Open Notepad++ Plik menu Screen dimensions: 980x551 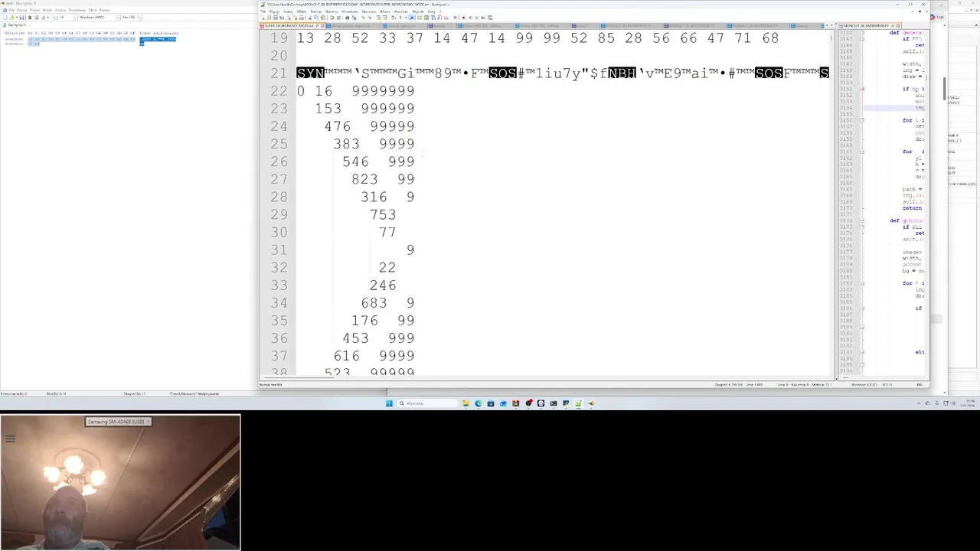pyautogui.click(x=263, y=11)
